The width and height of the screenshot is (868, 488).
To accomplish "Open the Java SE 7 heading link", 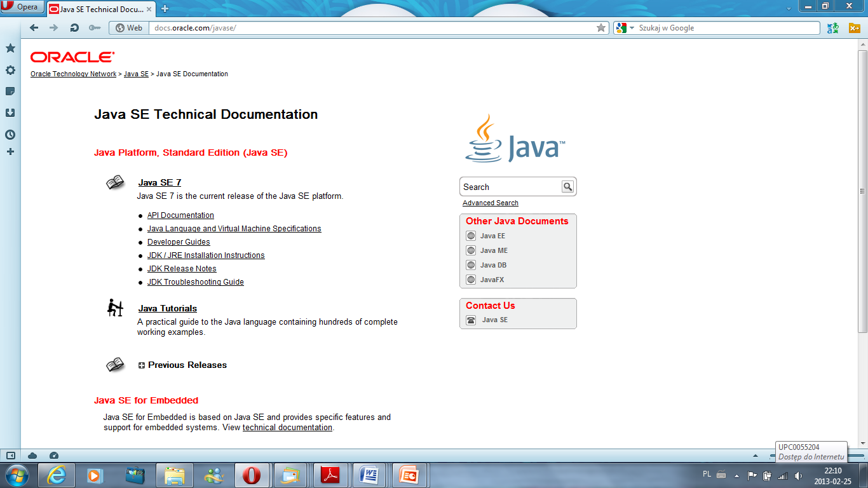I will [159, 182].
